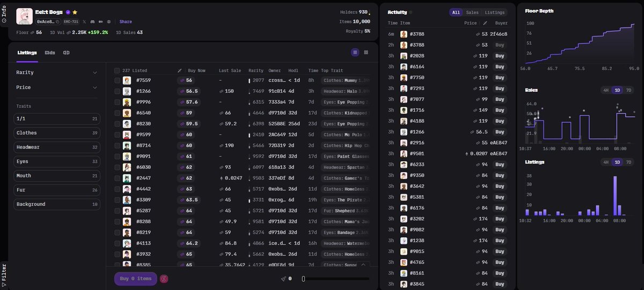644x290 pixels.
Task: Open the Info side tab
Action: point(4,13)
